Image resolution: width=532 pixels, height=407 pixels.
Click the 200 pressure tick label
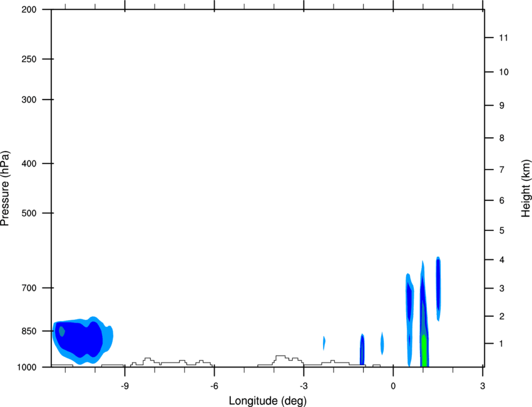[29, 9]
